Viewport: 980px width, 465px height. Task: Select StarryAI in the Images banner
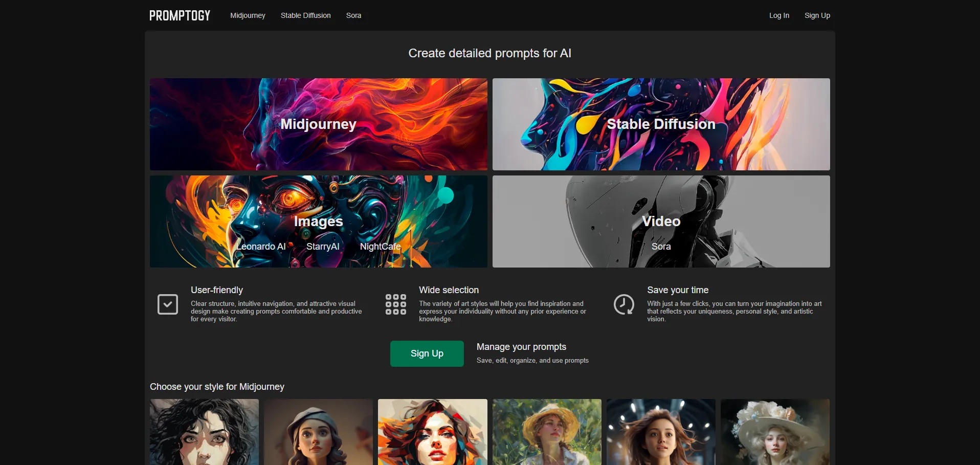323,247
